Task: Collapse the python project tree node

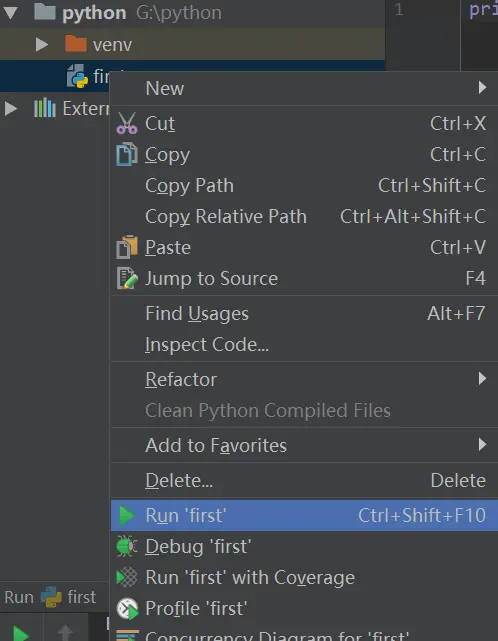Action: 11,13
